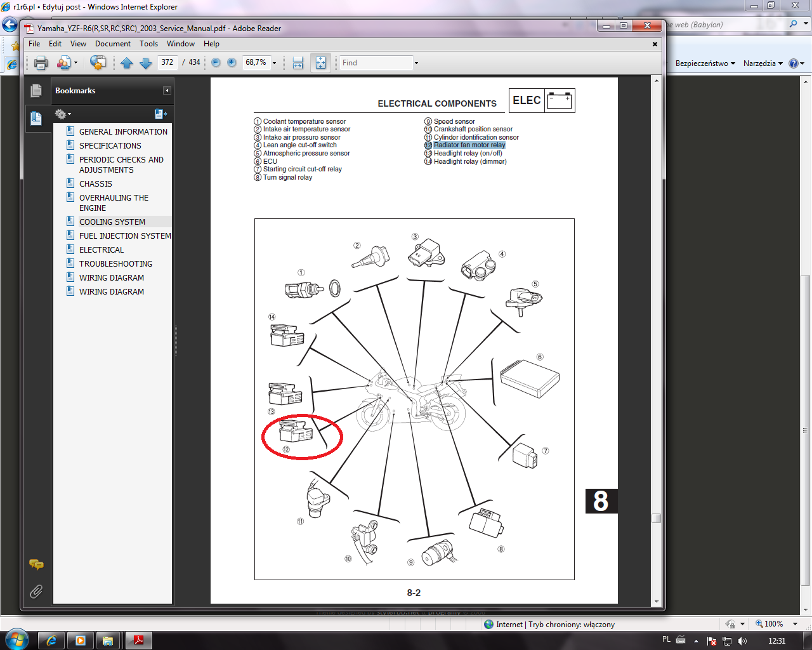
Task: Open the Pages thumbnails panel icon
Action: 36,91
